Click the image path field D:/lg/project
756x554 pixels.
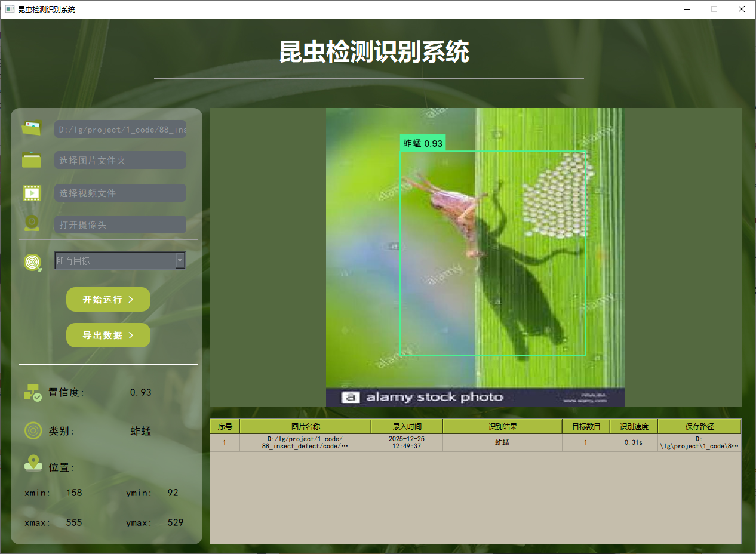tap(120, 129)
